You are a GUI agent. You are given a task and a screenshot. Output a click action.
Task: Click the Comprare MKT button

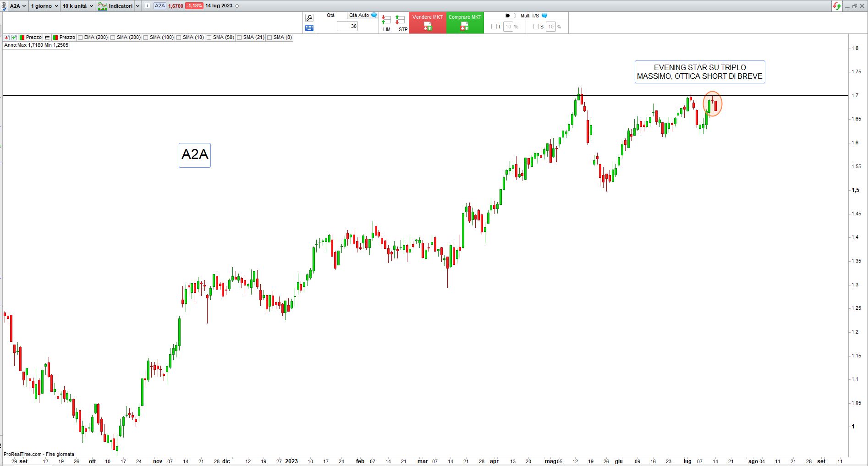coord(465,22)
